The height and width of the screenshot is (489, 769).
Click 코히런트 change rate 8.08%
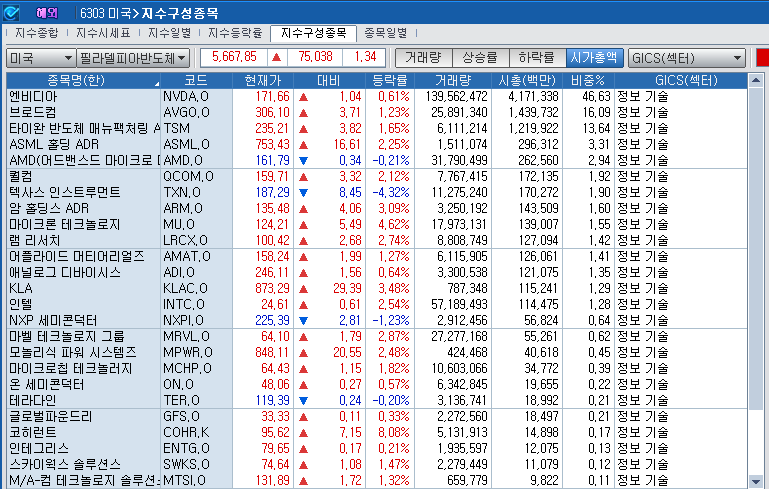(393, 433)
